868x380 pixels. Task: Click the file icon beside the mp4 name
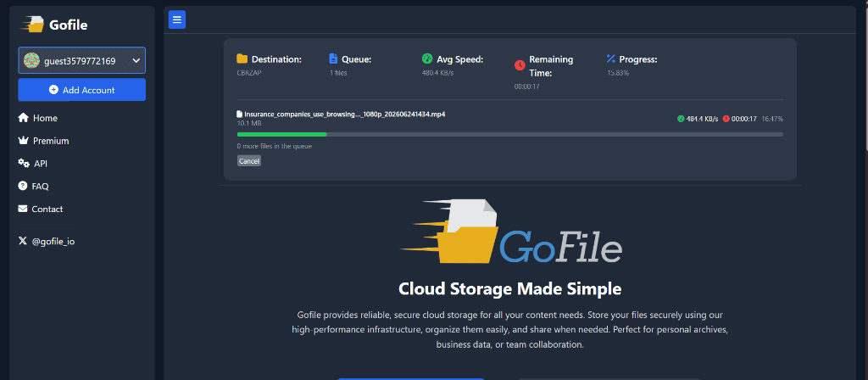coord(240,115)
